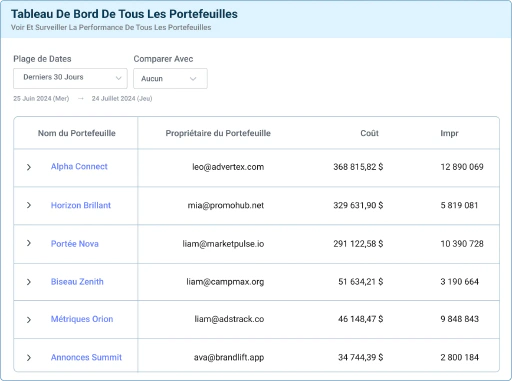Open the Derniers 30 Jours date dropdown

click(x=70, y=78)
